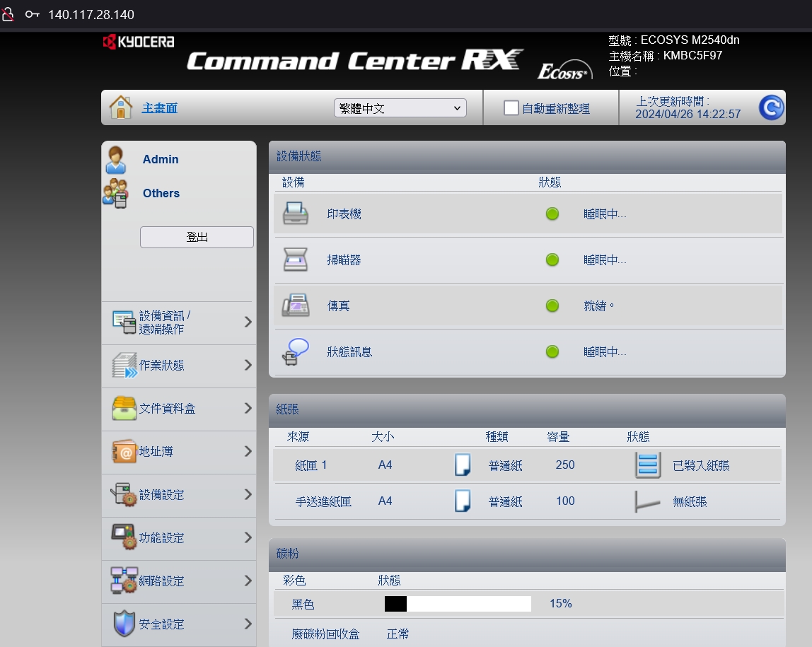Click the 作業狀態 stacked papers icon

click(x=124, y=365)
